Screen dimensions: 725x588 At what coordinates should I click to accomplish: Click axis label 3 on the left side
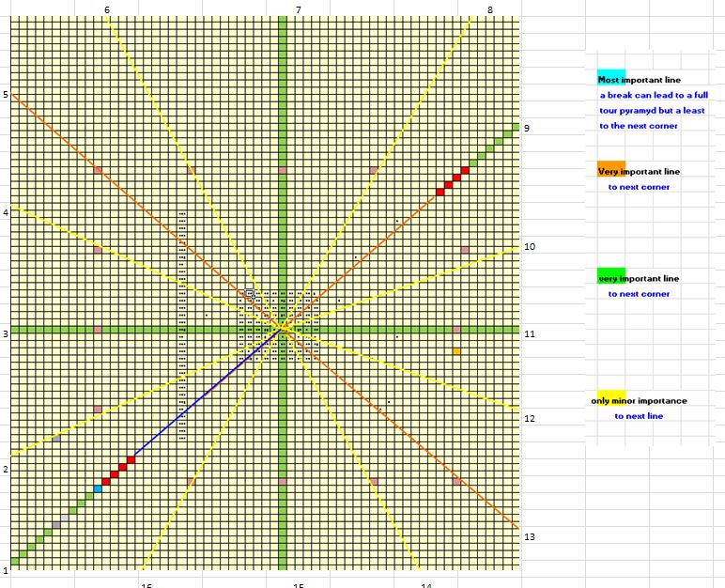click(x=5, y=333)
